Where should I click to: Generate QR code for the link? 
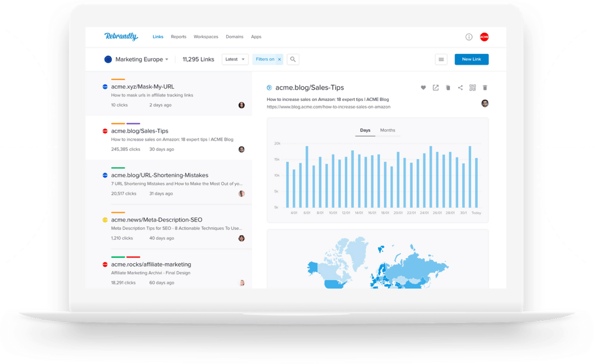pyautogui.click(x=472, y=88)
